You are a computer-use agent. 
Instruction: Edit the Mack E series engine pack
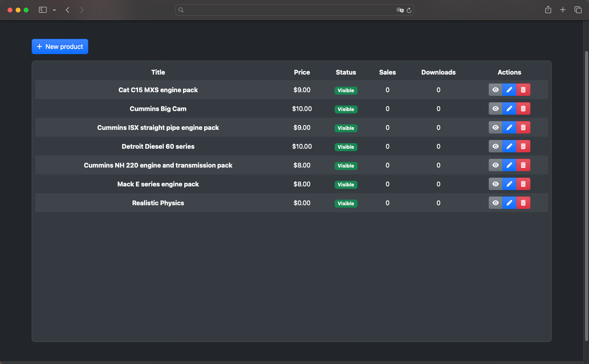coord(509,184)
